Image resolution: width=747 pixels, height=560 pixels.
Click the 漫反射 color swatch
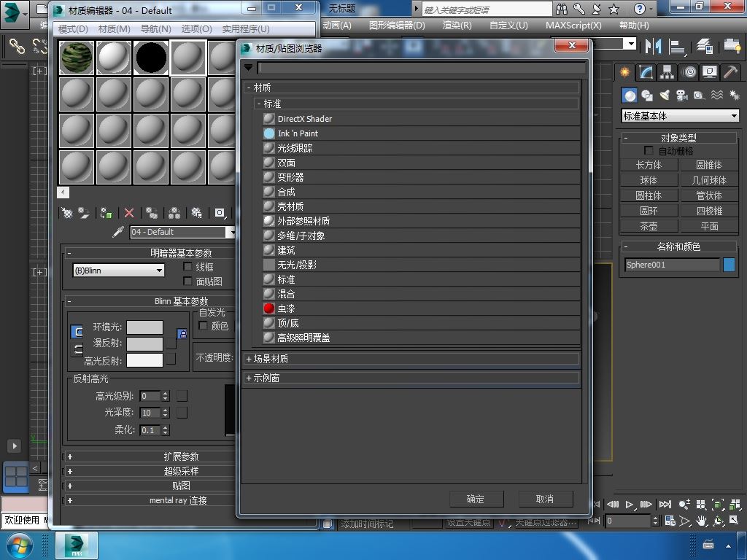[x=145, y=344]
